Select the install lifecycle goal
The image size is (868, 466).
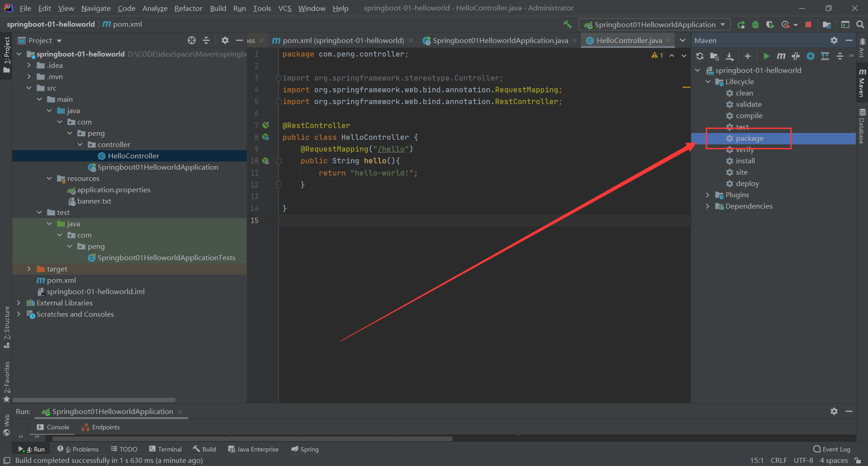745,161
